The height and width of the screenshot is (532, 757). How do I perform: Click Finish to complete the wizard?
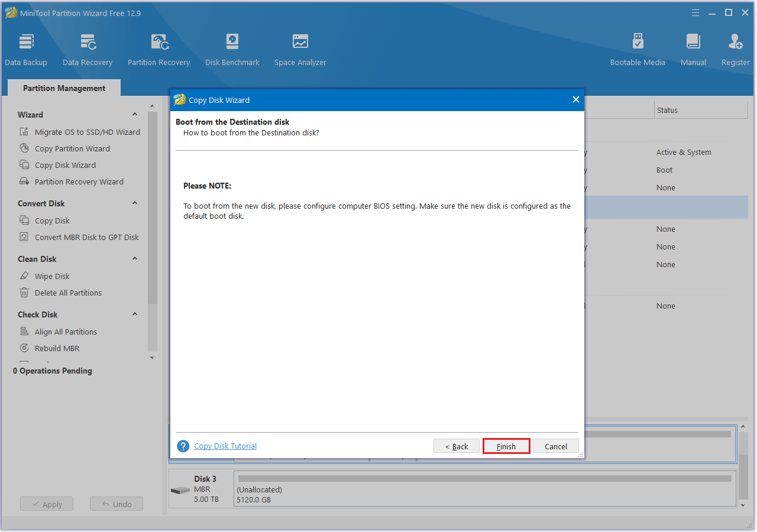tap(506, 446)
